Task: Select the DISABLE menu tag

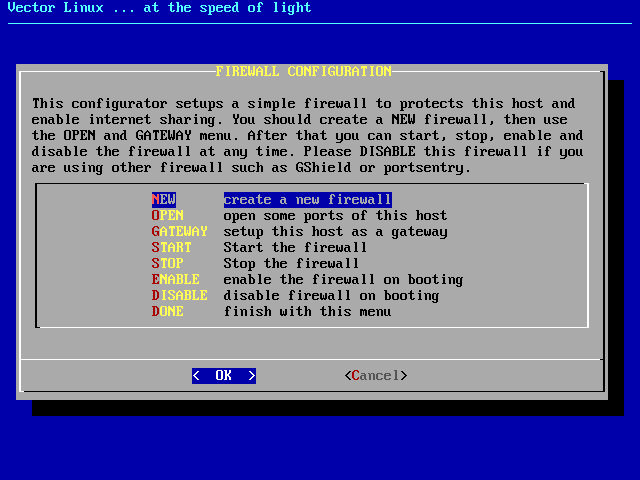Action: (180, 296)
